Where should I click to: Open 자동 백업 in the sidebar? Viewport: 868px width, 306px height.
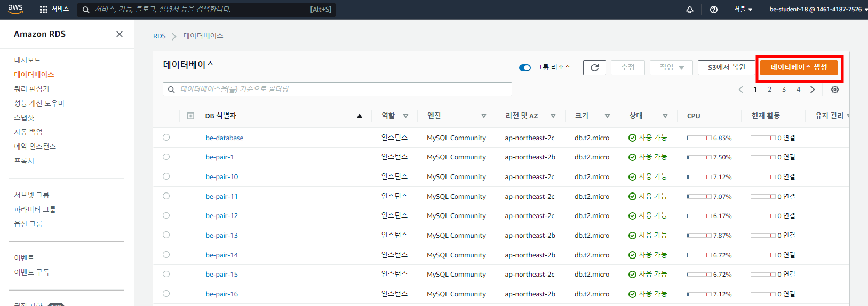pyautogui.click(x=28, y=132)
